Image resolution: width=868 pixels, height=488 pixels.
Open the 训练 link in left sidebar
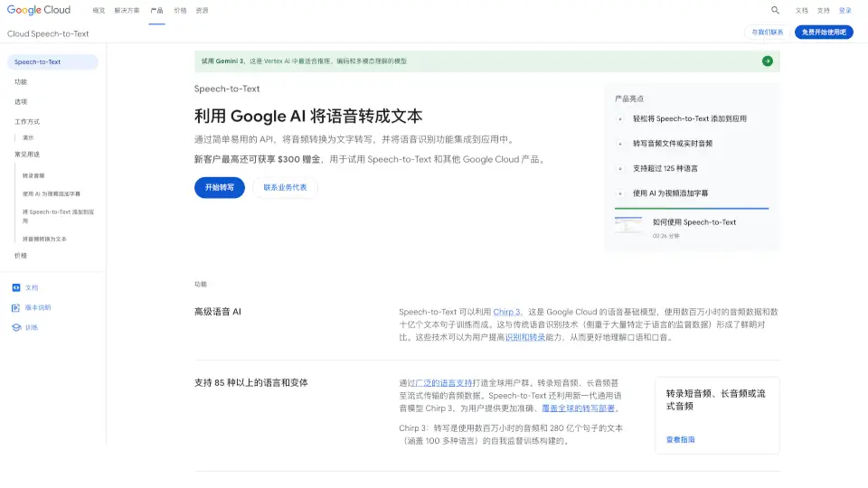(32, 327)
